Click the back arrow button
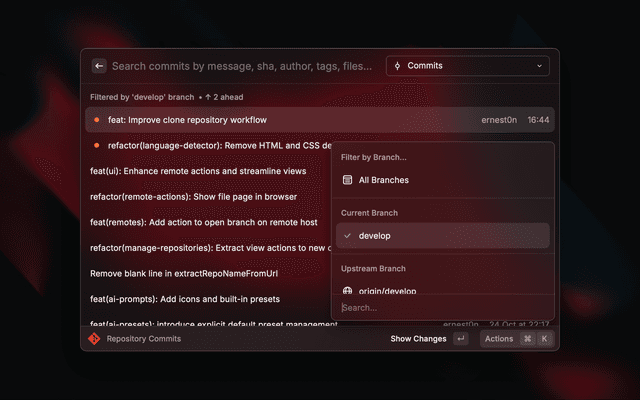The image size is (640, 400). (x=99, y=66)
